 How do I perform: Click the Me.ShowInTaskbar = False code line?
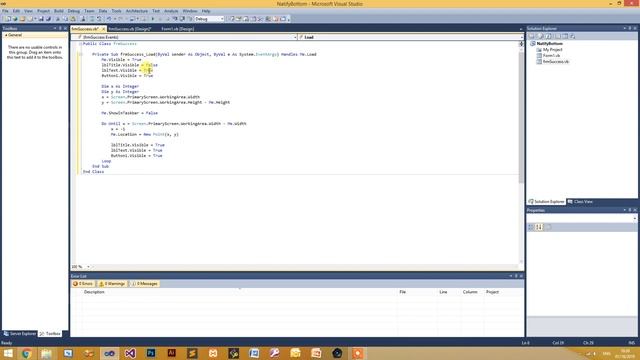129,113
